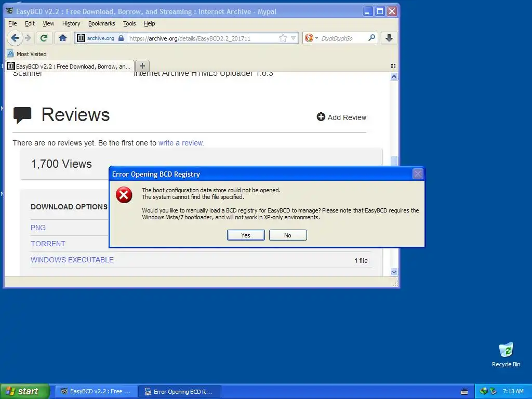This screenshot has height=399, width=532.
Task: Switch to EasyBCD v2.2 taskbar button
Action: [x=96, y=391]
